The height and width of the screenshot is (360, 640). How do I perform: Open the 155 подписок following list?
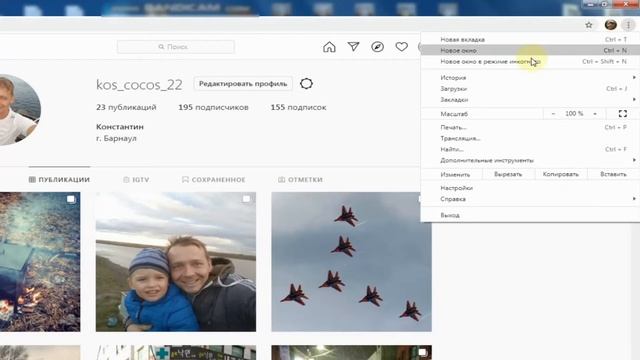point(298,107)
